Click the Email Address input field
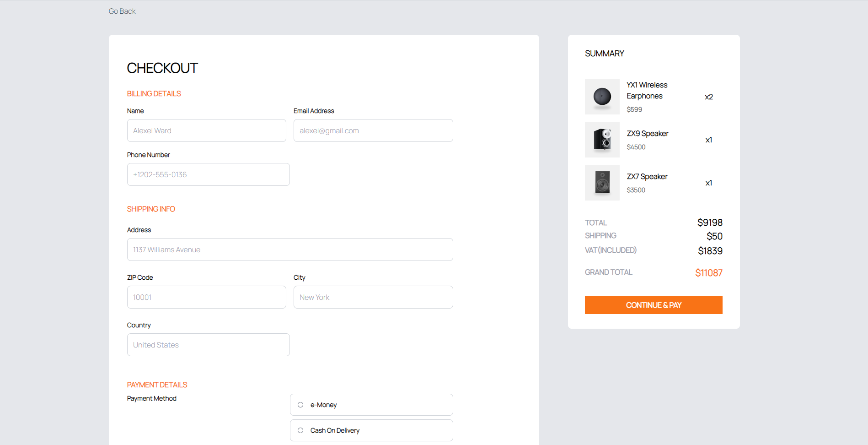This screenshot has width=868, height=445. click(373, 130)
